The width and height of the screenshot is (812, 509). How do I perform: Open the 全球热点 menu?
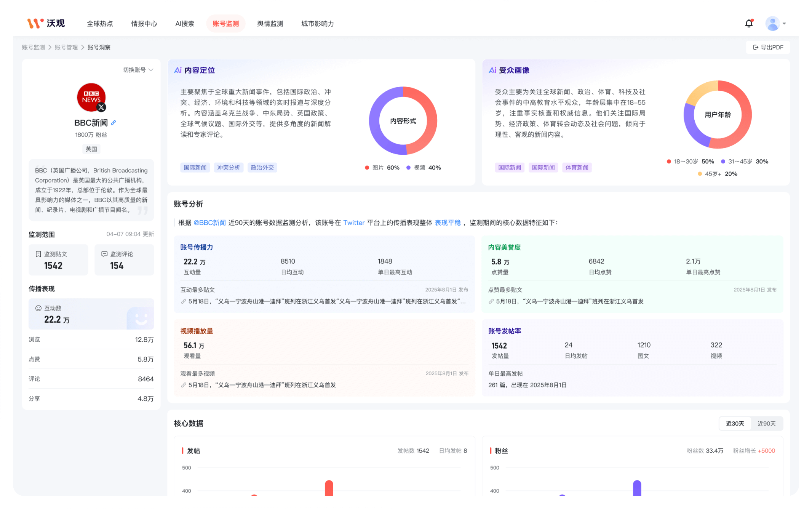click(100, 24)
